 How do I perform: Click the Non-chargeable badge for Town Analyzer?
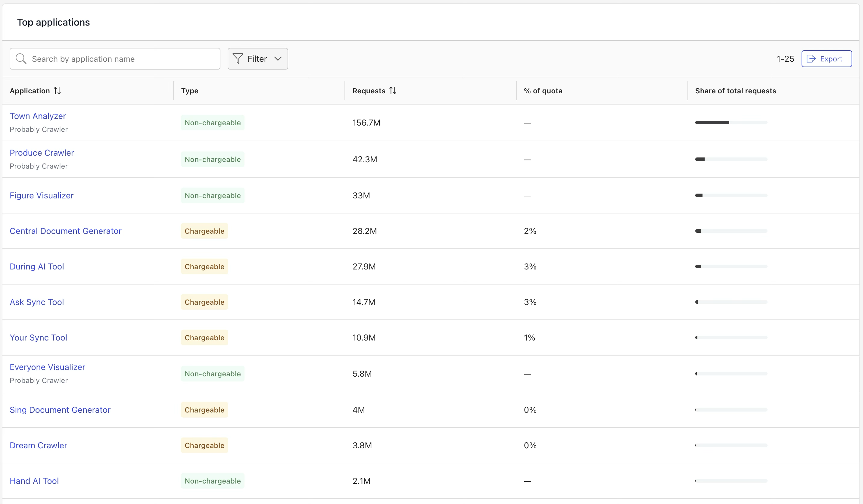[213, 123]
